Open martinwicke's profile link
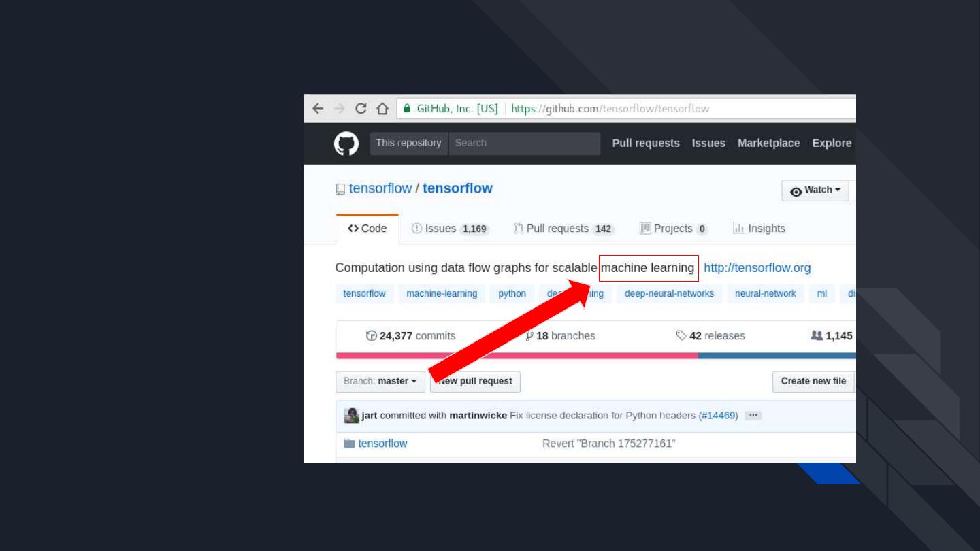This screenshot has width=980, height=551. [478, 416]
